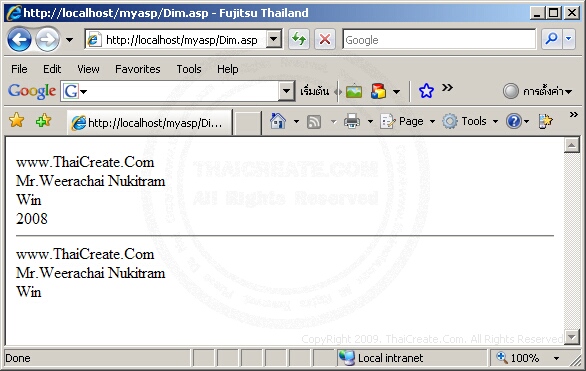Image resolution: width=586 pixels, height=371 pixels.
Task: Click the address bar URL field
Action: point(176,40)
